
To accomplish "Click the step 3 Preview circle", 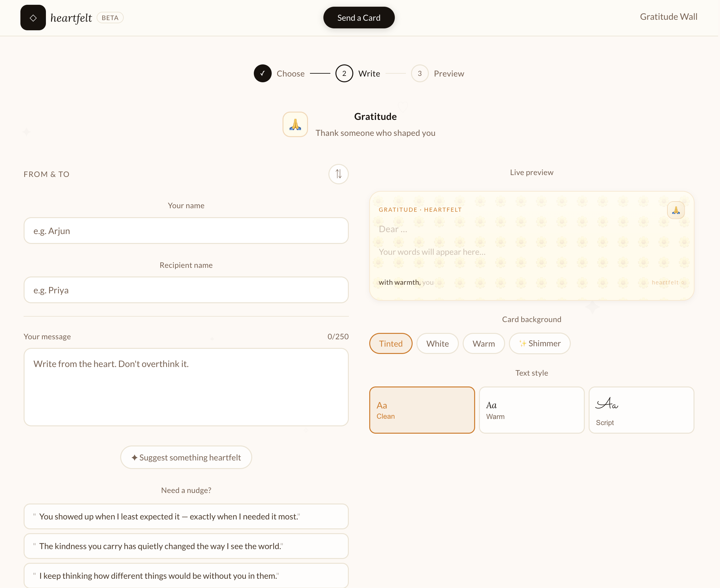I will coord(420,73).
